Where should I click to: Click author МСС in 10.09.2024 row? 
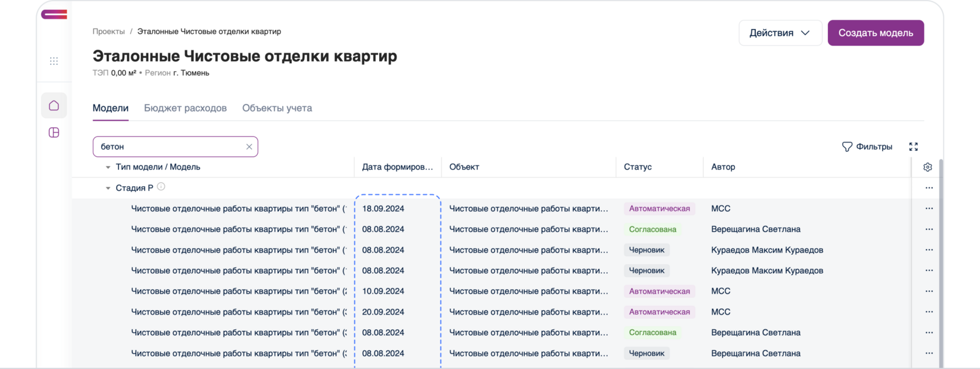pyautogui.click(x=720, y=291)
